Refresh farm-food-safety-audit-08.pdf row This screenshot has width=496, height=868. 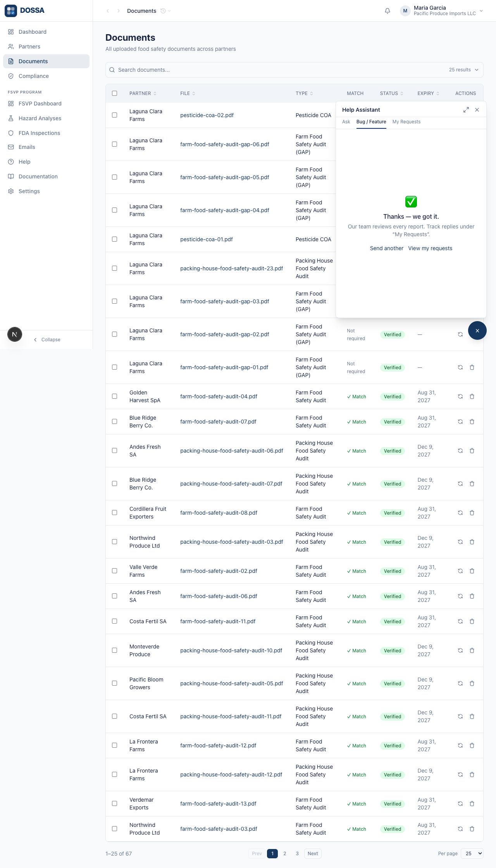460,513
